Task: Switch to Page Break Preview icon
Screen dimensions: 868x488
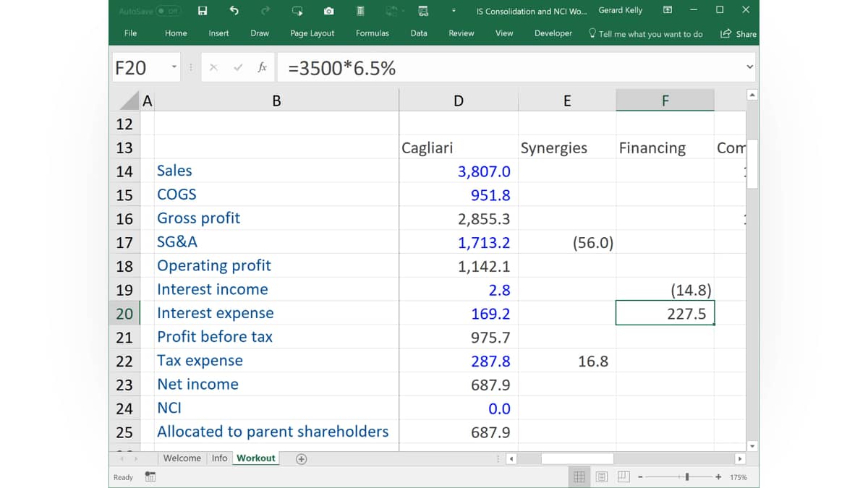Action: pos(624,477)
